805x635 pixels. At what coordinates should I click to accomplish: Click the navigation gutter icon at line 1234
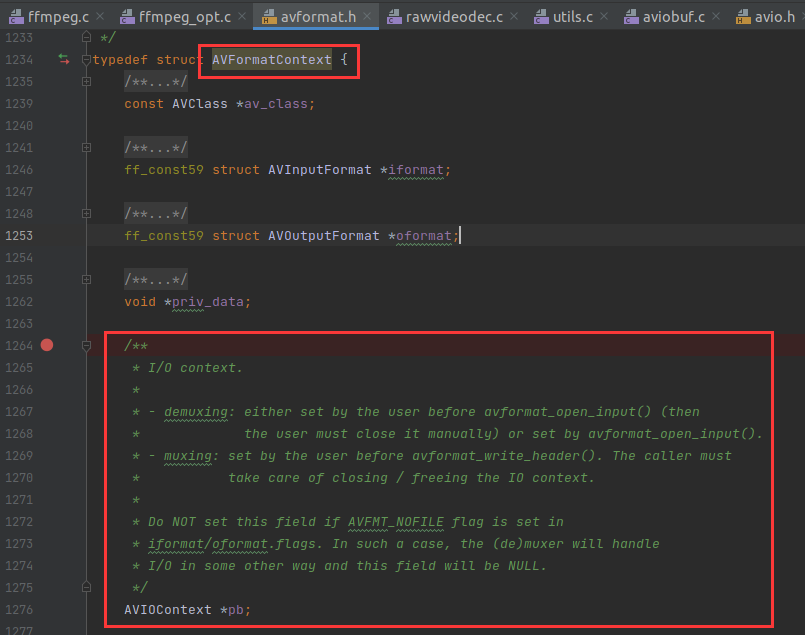click(x=64, y=59)
